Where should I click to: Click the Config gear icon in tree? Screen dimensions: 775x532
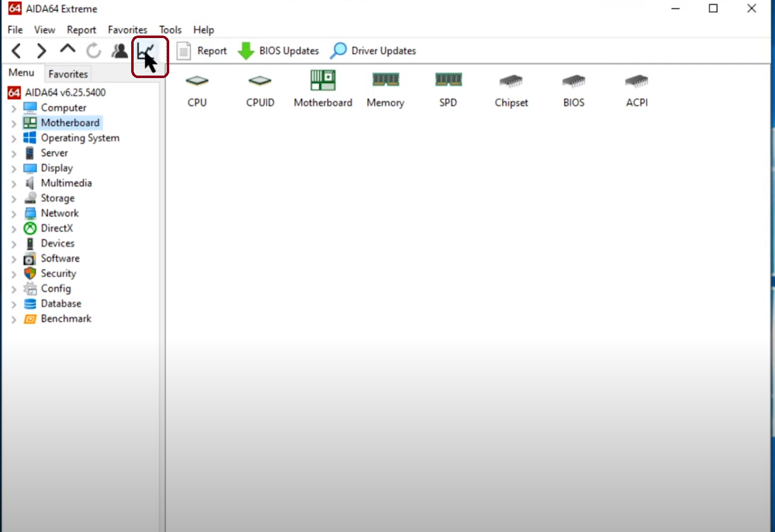pyautogui.click(x=30, y=288)
